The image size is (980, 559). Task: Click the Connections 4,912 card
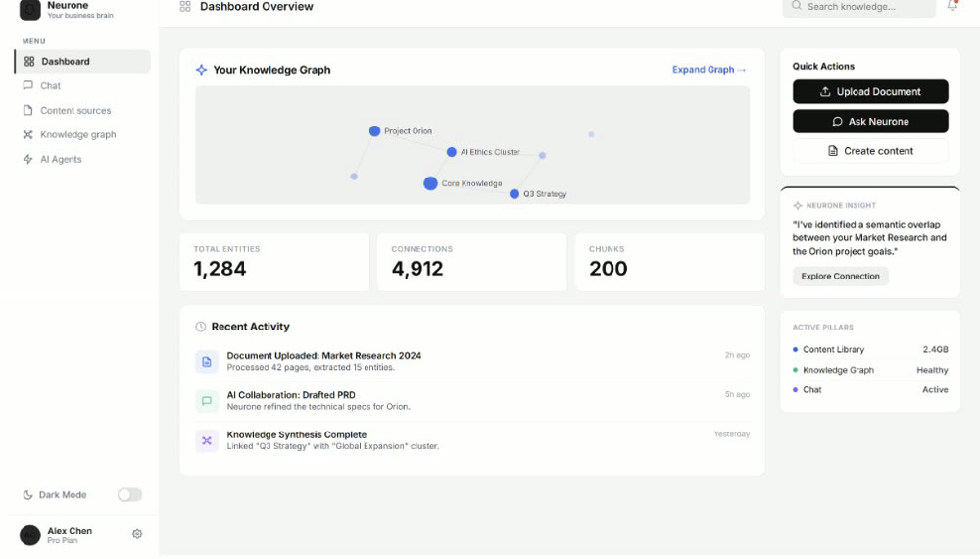pyautogui.click(x=472, y=262)
